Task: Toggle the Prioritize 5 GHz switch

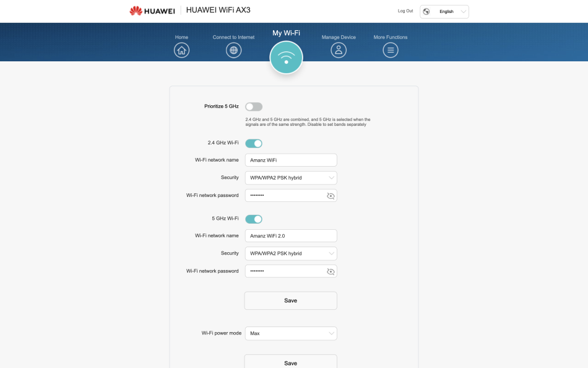Action: point(254,107)
